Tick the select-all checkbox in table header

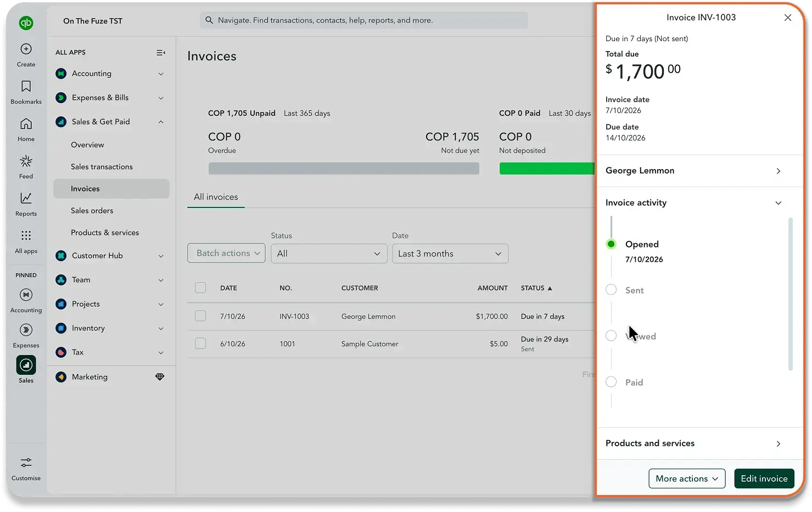[200, 288]
